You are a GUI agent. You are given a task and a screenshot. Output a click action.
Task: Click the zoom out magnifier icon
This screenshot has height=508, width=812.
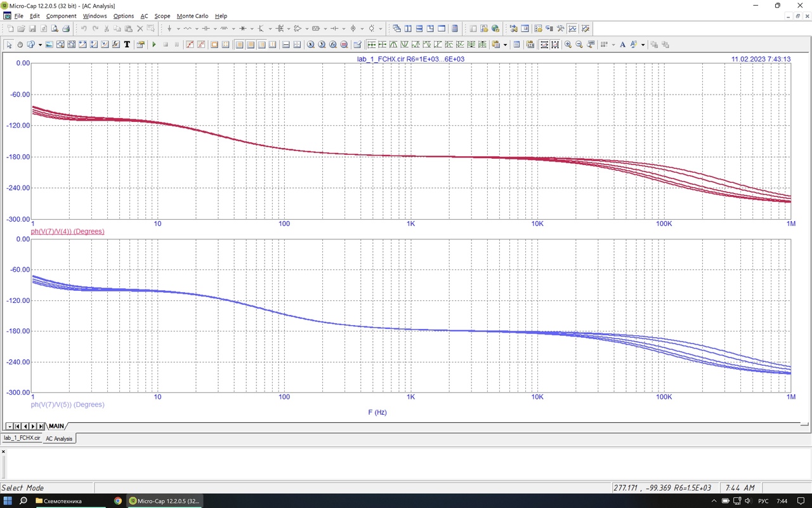click(579, 44)
